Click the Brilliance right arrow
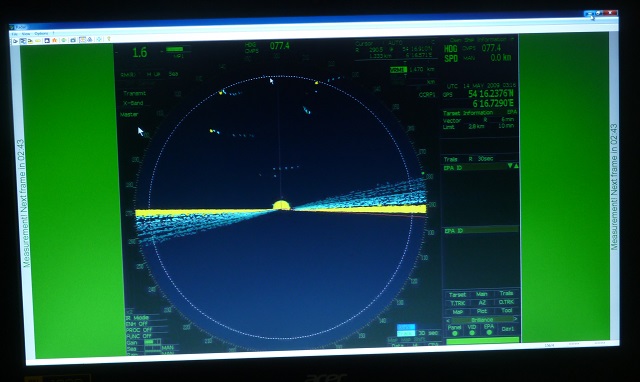 click(516, 319)
